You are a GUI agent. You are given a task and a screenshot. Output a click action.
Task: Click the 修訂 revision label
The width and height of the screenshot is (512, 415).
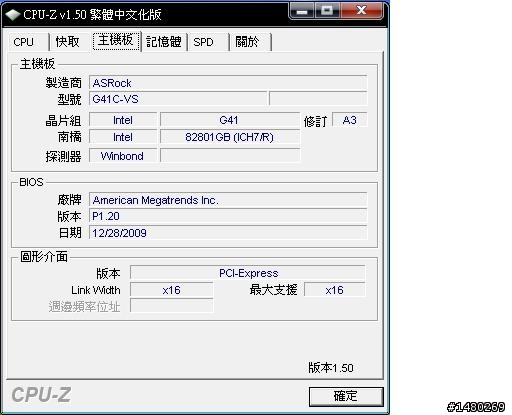click(x=315, y=121)
